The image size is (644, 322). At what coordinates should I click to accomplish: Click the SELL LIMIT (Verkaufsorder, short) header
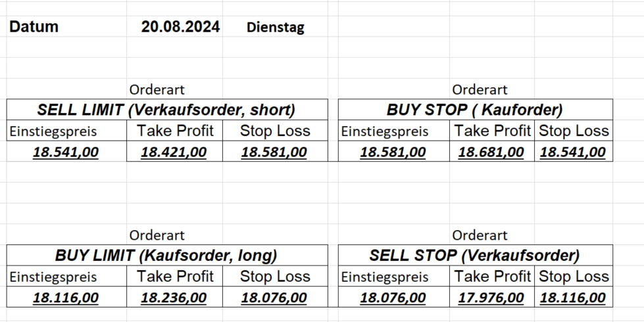(166, 110)
